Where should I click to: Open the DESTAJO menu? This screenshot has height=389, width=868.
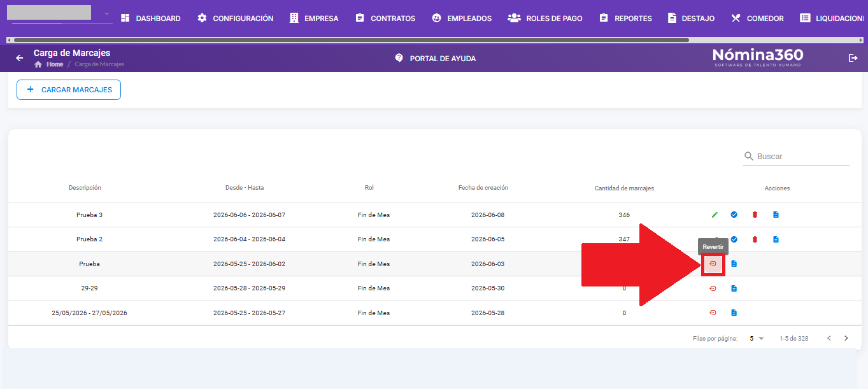(691, 18)
